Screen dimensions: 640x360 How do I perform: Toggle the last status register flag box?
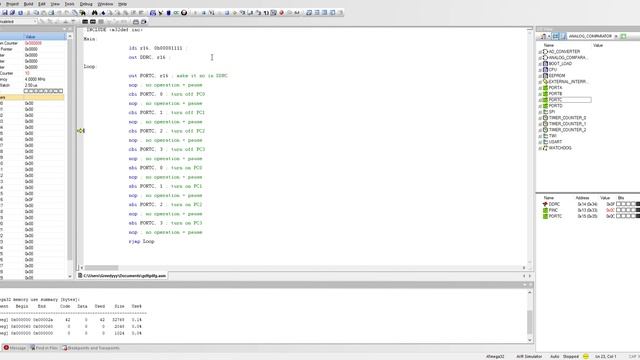(x=61, y=91)
